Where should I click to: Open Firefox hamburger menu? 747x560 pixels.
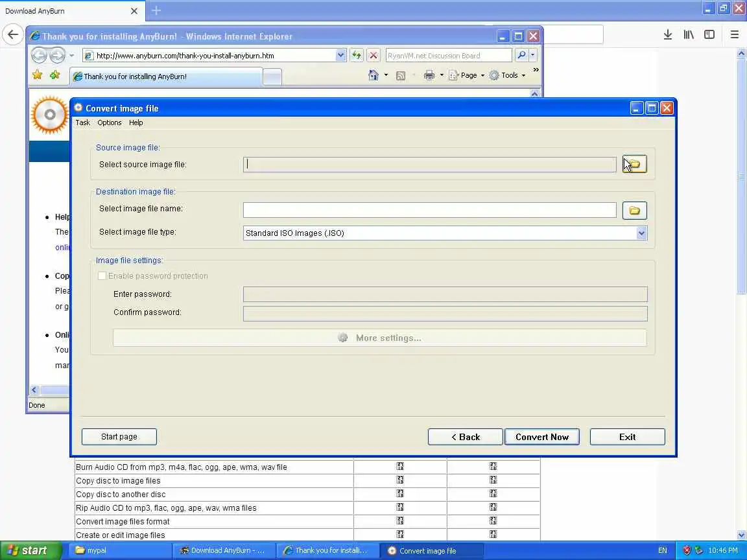point(735,34)
